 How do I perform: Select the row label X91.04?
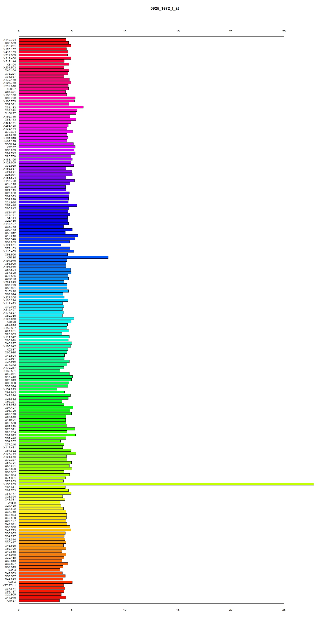[x=11, y=64]
